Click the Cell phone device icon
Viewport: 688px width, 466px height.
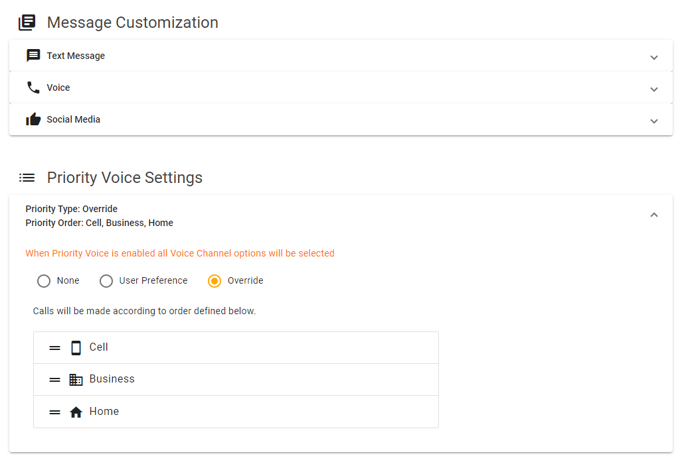point(76,348)
